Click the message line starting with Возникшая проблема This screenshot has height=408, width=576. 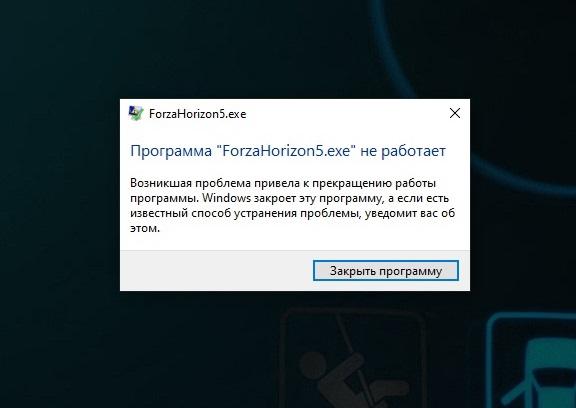coord(283,183)
